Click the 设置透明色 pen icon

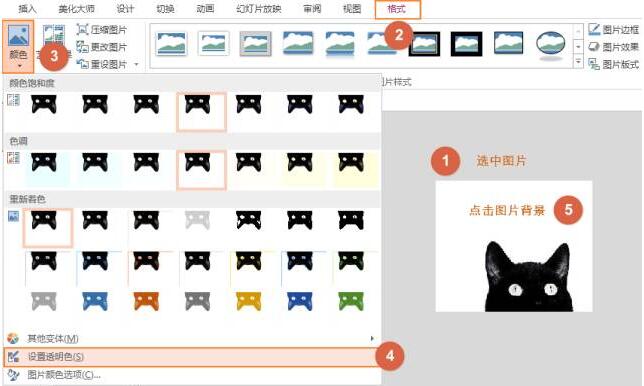[13, 357]
